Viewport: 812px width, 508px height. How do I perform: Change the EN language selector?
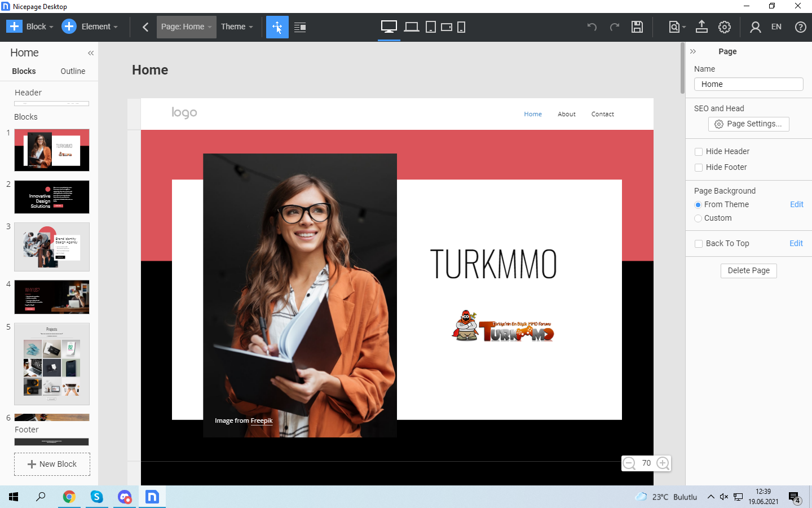776,27
